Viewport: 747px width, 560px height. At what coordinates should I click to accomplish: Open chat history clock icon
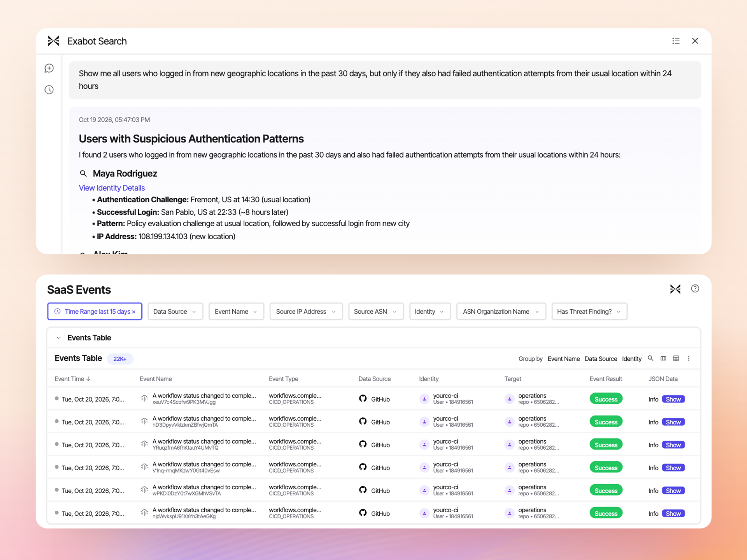click(49, 90)
